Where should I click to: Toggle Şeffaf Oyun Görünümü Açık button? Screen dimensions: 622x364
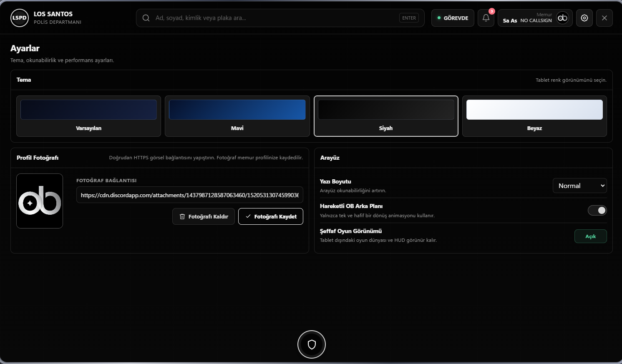click(x=591, y=236)
